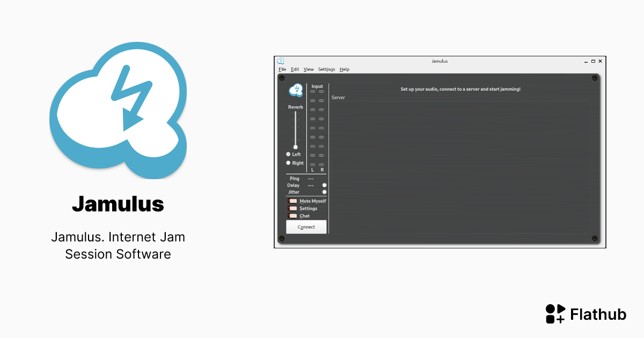Image resolution: width=644 pixels, height=338 pixels.
Task: Click the Jamulus icon in the title bar
Action: (x=281, y=61)
